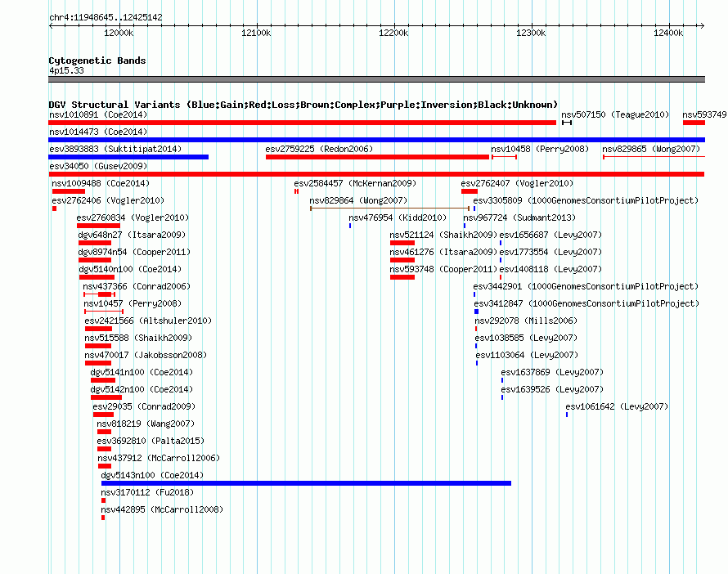728x574 pixels.
Task: Click the DGV Structural Variants track title
Action: 303,105
